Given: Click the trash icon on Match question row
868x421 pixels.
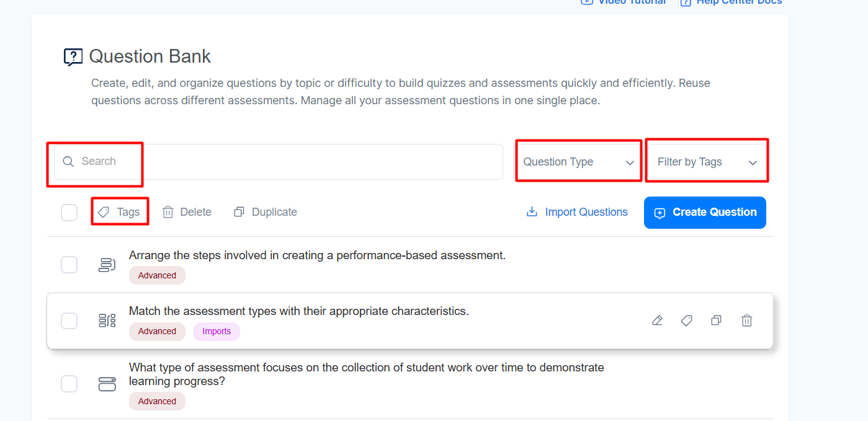Looking at the screenshot, I should pyautogui.click(x=747, y=321).
